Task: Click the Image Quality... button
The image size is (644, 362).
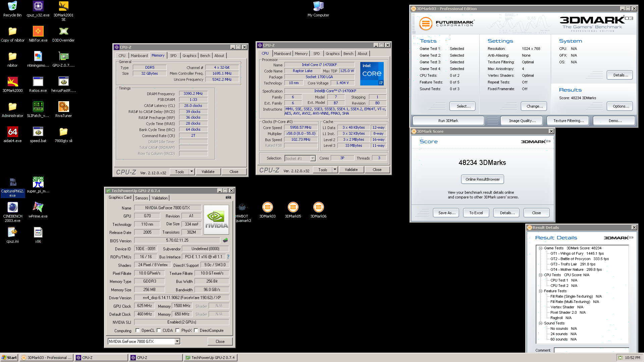Action: coord(522,121)
